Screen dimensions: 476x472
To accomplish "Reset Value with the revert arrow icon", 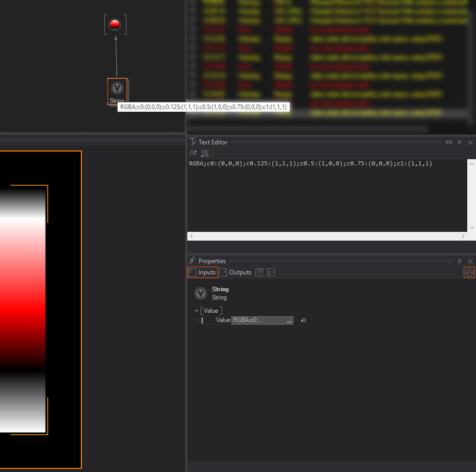I will point(304,320).
